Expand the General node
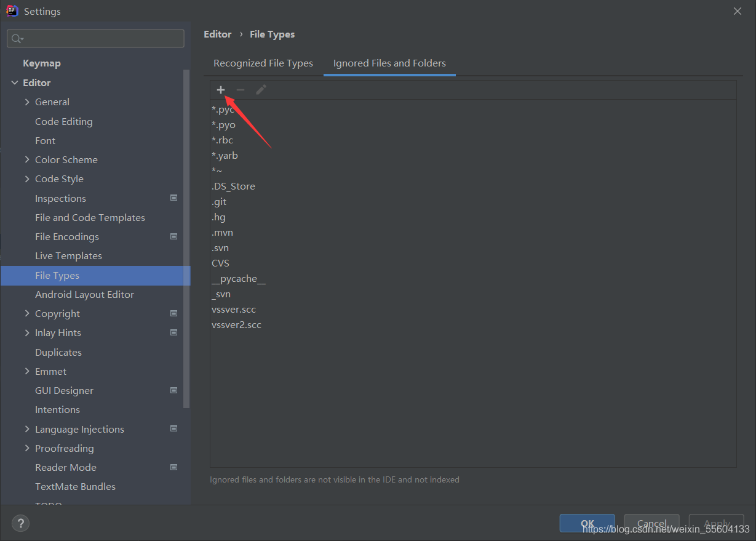756x541 pixels. 27,102
